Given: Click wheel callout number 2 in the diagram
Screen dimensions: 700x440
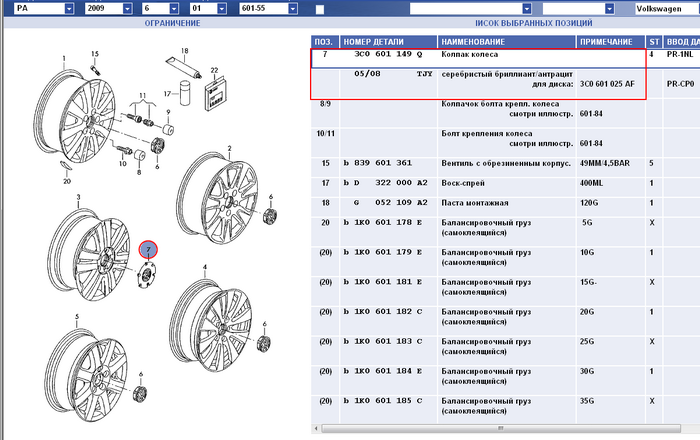Looking at the screenshot, I should 229,148.
